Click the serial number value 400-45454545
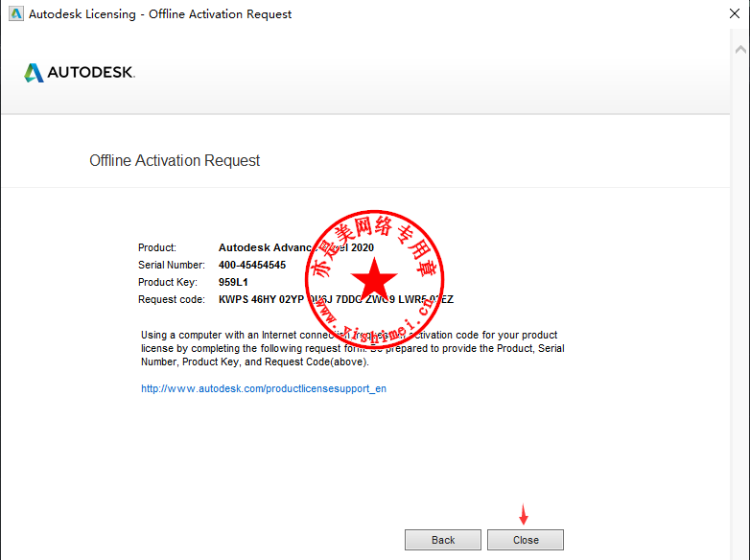Image resolution: width=750 pixels, height=560 pixels. 252,266
